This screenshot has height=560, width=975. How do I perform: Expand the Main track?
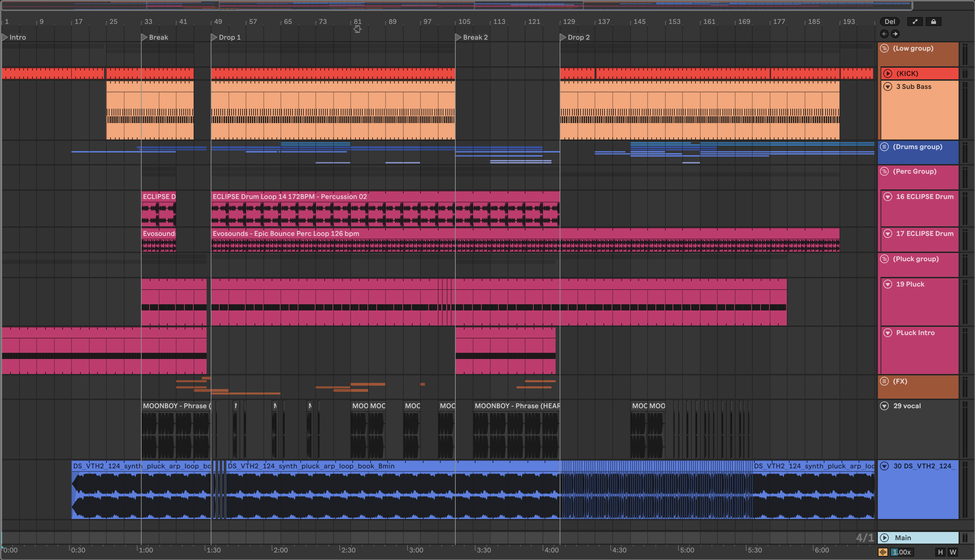coord(884,538)
